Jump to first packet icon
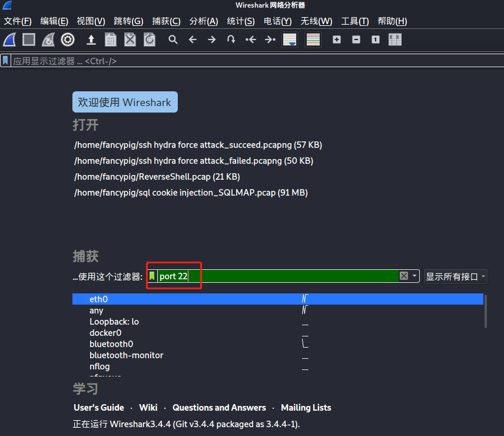The width and height of the screenshot is (504, 436). pyautogui.click(x=251, y=40)
